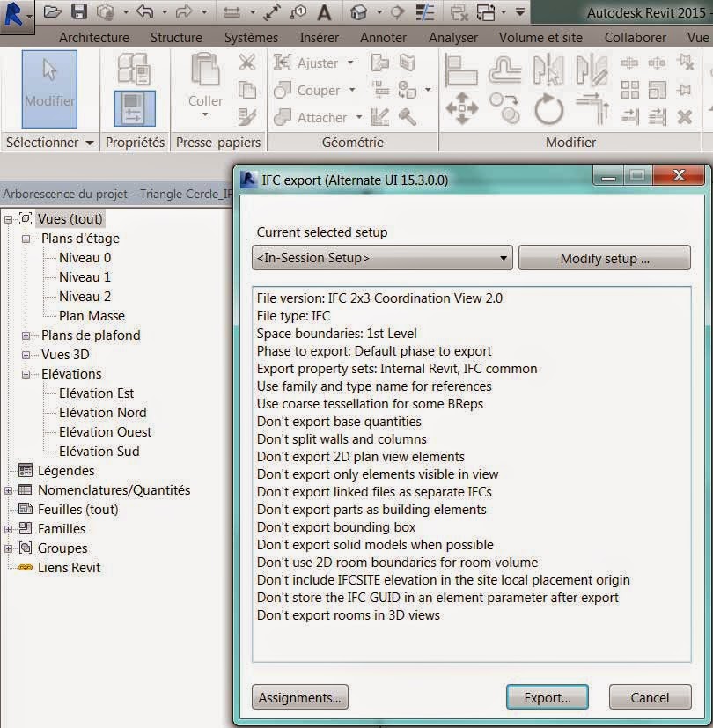Viewport: 713px width, 728px height.
Task: Select Légendes tree item
Action: [x=66, y=471]
